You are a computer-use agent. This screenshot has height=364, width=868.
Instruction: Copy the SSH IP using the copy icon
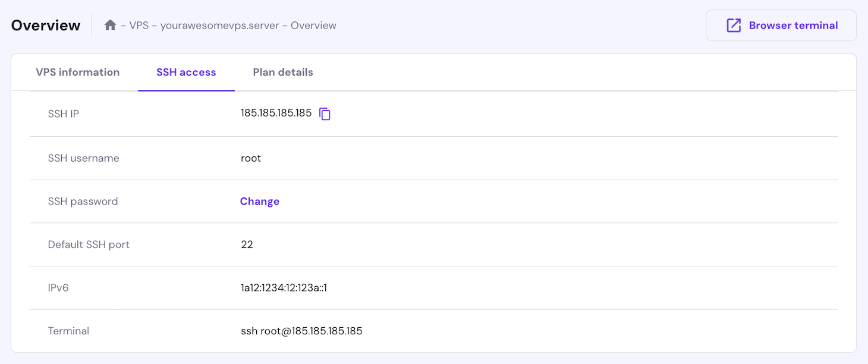tap(325, 114)
